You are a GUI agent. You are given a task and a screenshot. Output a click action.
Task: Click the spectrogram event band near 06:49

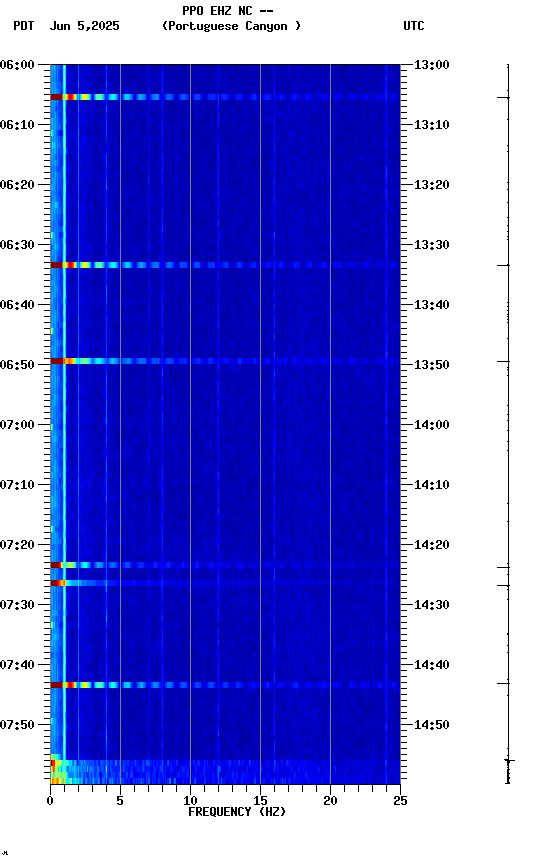point(225,361)
